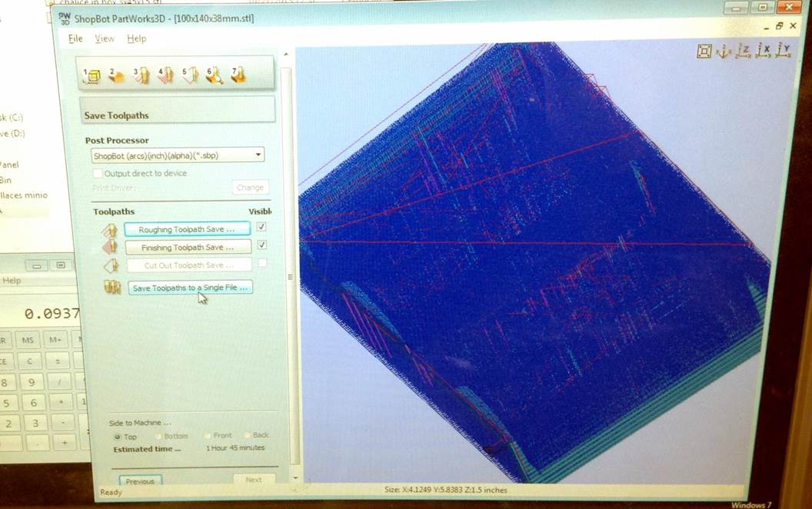Screen dimensions: 812x509
Task: Click the M+ button in Calculator
Action: click(55, 339)
